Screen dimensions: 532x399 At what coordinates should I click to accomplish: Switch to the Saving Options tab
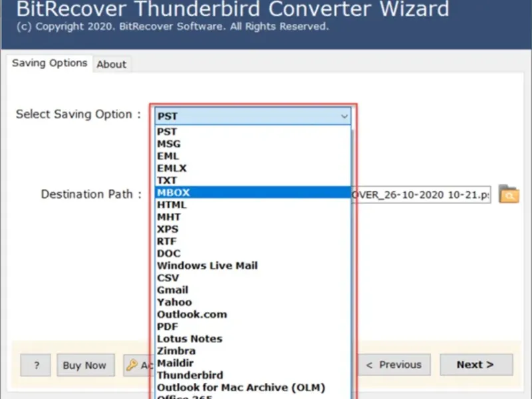49,63
